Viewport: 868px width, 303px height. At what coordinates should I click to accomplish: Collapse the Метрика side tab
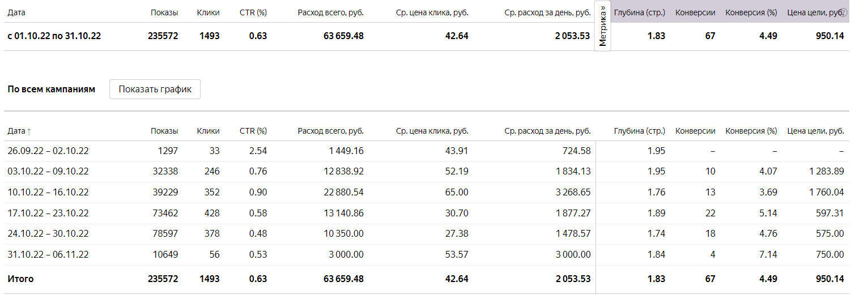tap(603, 25)
